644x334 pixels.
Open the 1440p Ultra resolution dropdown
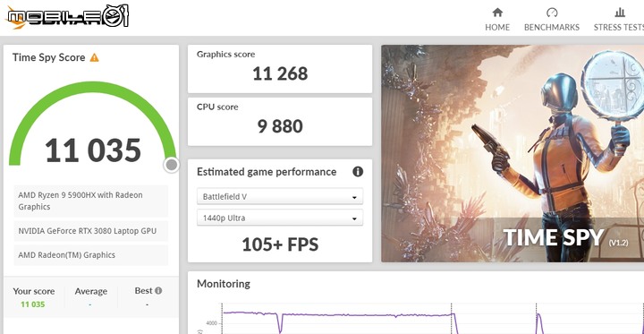pyautogui.click(x=280, y=218)
